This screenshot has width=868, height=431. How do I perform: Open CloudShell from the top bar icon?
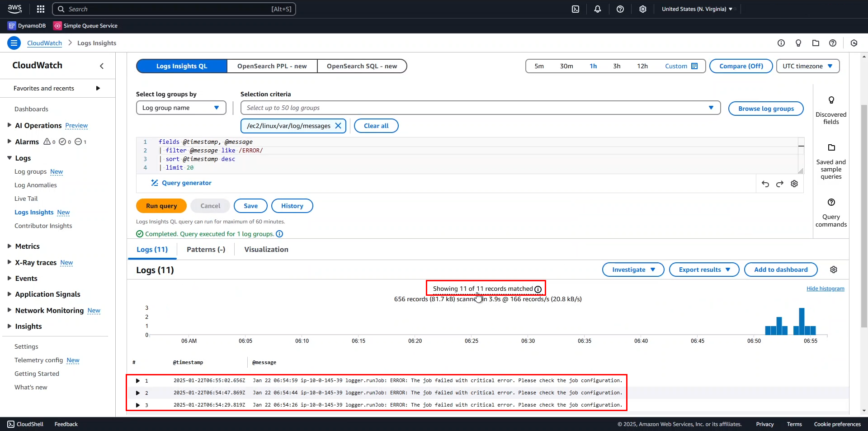[576, 9]
